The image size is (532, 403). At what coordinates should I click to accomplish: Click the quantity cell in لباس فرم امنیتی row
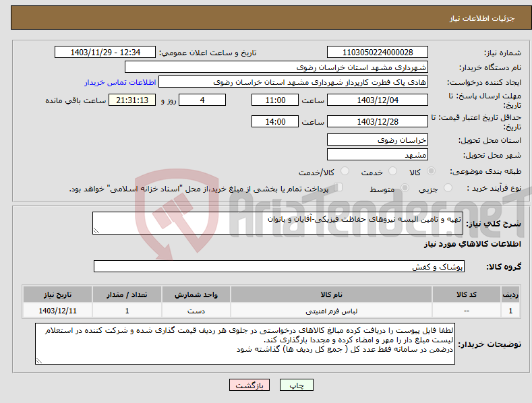click(127, 311)
